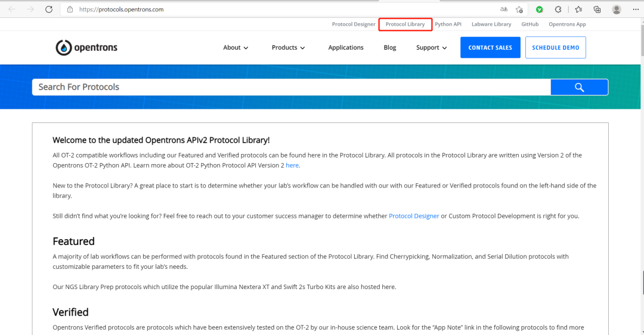644x335 pixels.
Task: Click the blue search magnifier button
Action: (579, 87)
